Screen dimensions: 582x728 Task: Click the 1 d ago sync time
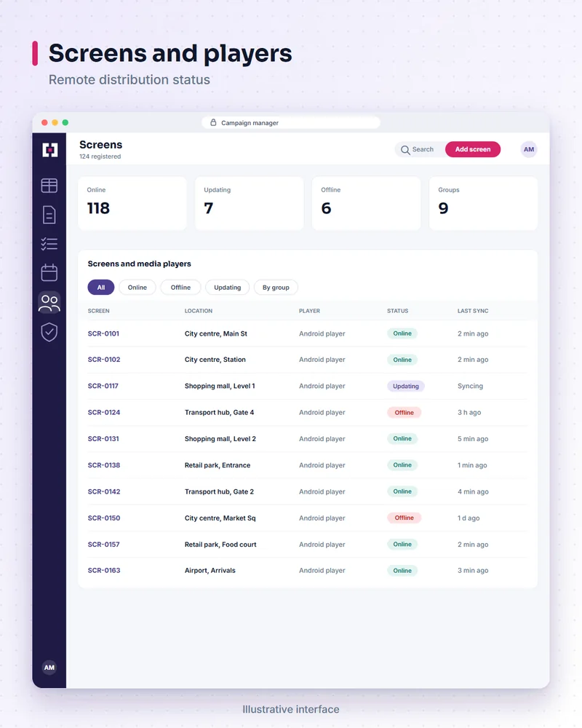pyautogui.click(x=469, y=518)
